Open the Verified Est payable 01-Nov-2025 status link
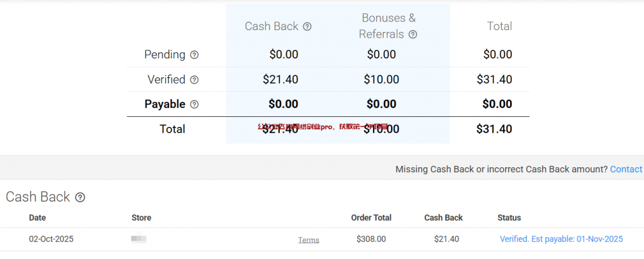This screenshot has height=259, width=644. (x=561, y=239)
